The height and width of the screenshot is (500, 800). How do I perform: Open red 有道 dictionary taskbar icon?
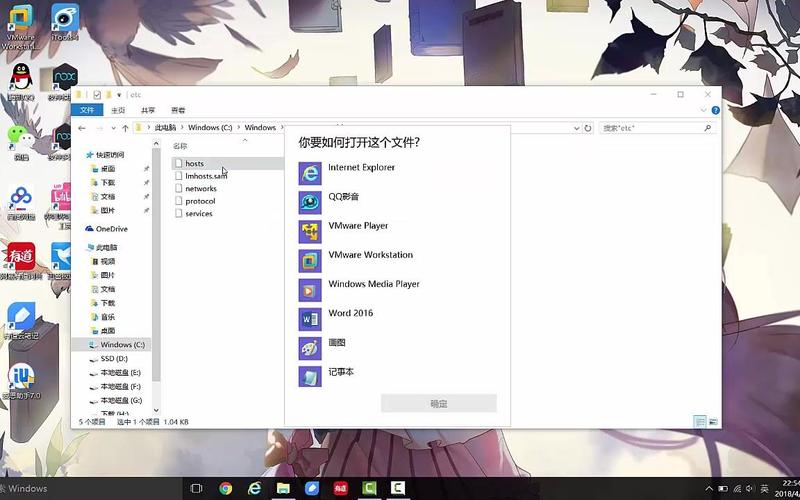(340, 488)
